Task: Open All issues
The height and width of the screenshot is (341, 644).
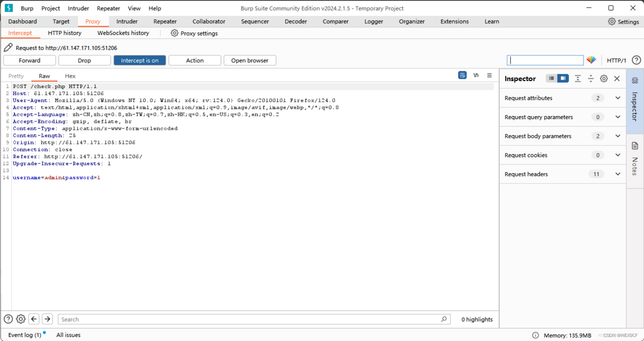Action: (x=69, y=335)
